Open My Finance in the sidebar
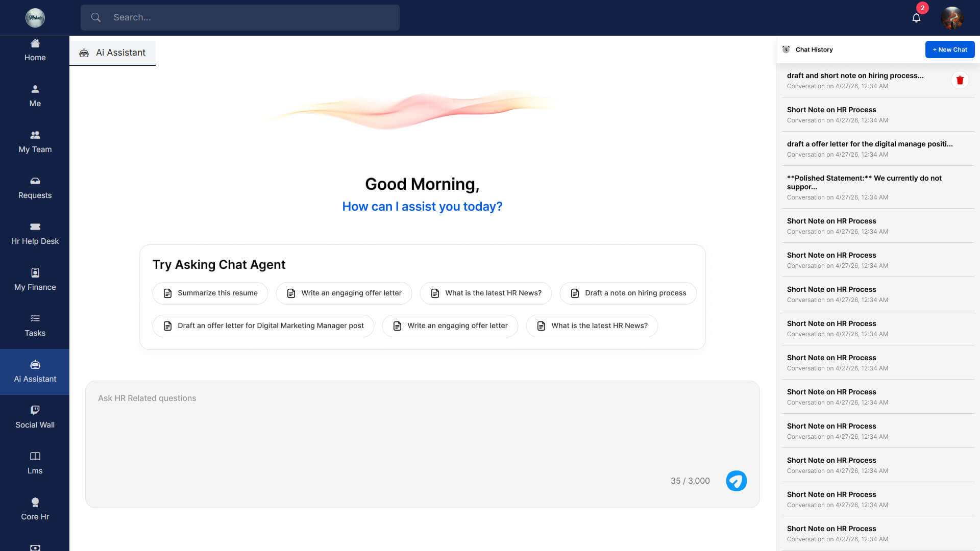This screenshot has width=980, height=551. pyautogui.click(x=35, y=280)
